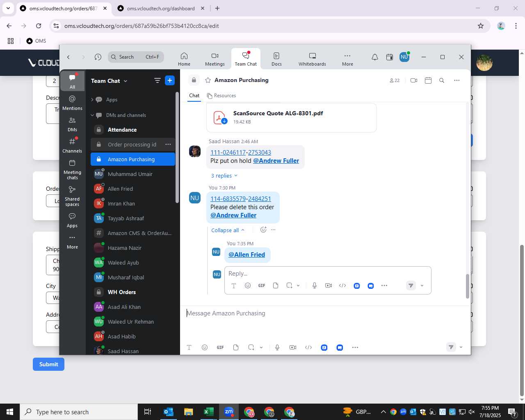The height and width of the screenshot is (420, 525).
Task: Open channel header more options ellipsis
Action: [x=457, y=80]
